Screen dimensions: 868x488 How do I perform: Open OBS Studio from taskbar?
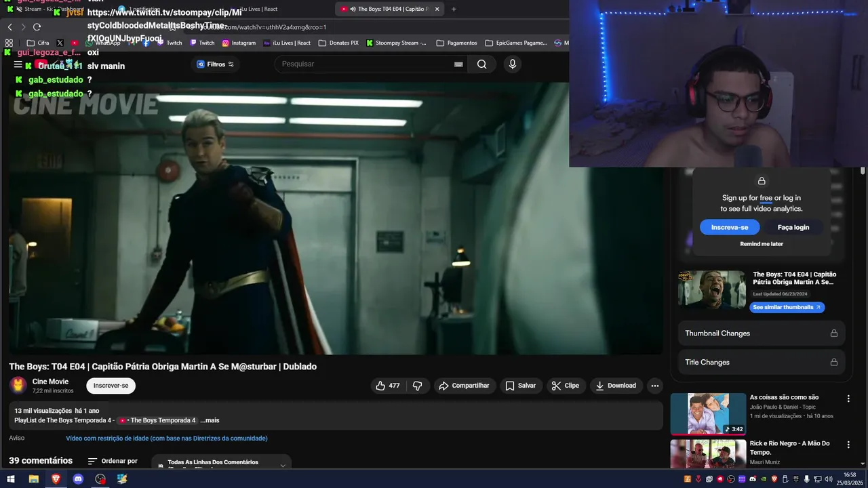[100, 479]
